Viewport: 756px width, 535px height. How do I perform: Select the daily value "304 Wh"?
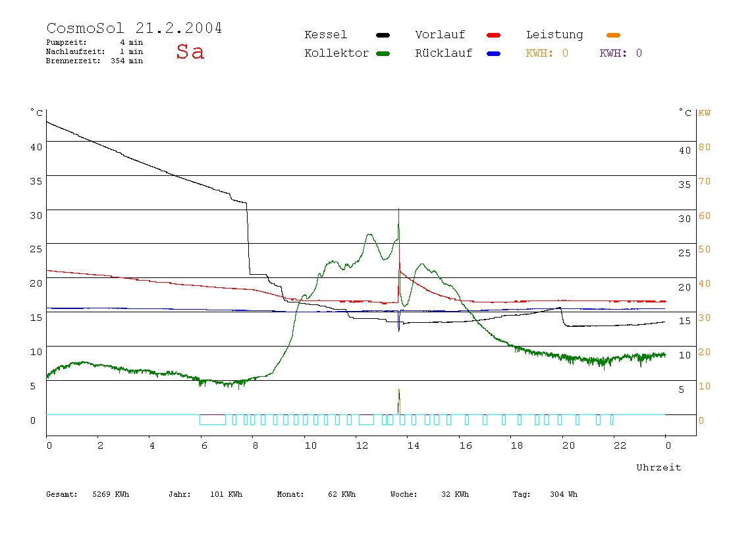[564, 494]
